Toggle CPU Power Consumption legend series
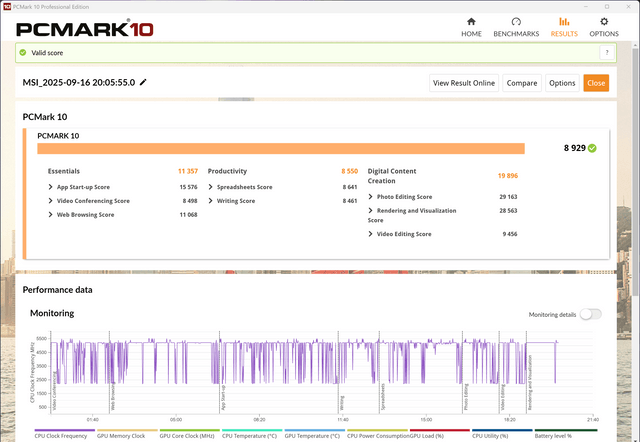This screenshot has height=442, width=640. tap(377, 434)
